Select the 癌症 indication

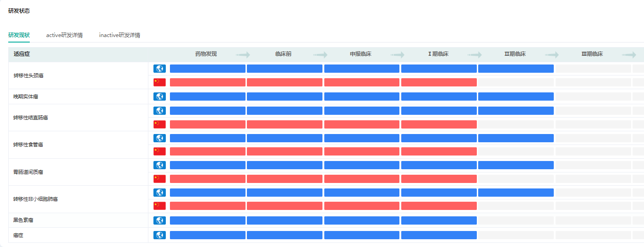18,235
